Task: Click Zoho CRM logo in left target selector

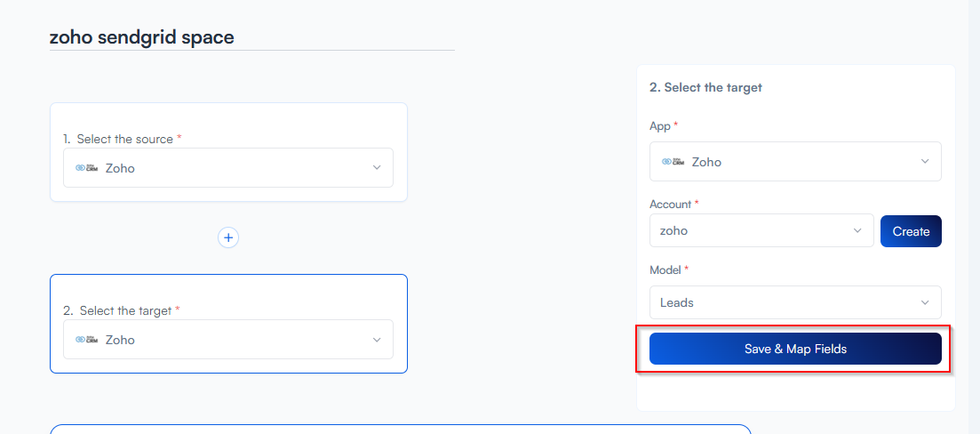Action: [86, 340]
